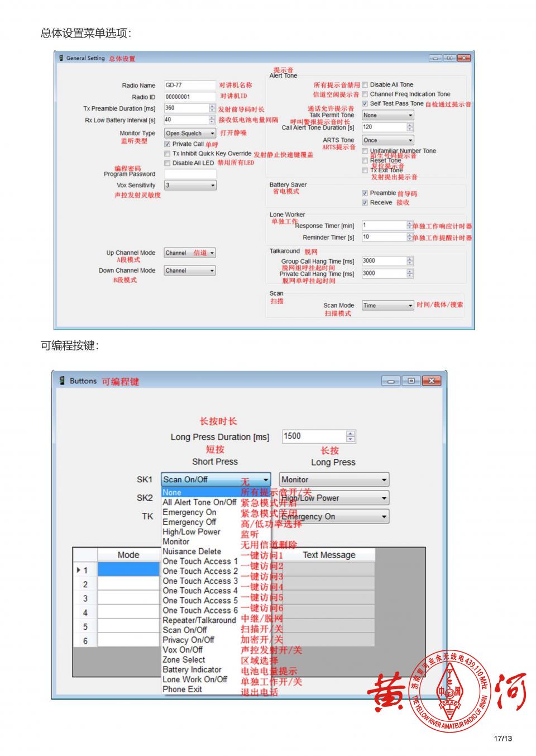The height and width of the screenshot is (756, 536).
Task: Select row 3 header in the table
Action: pos(85,598)
